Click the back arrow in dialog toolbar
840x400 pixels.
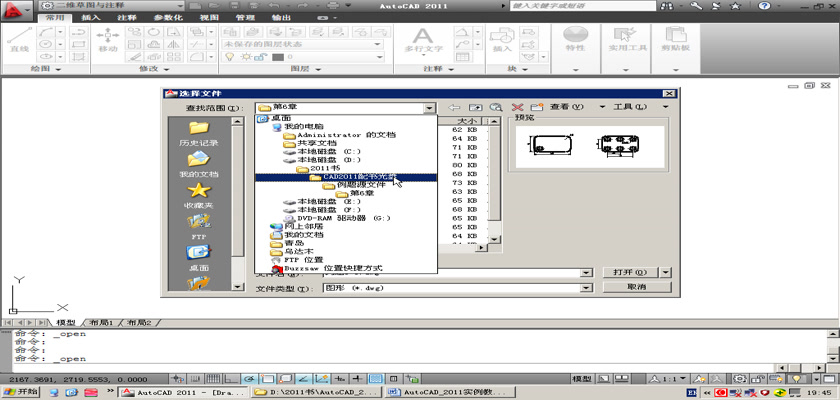click(x=455, y=107)
